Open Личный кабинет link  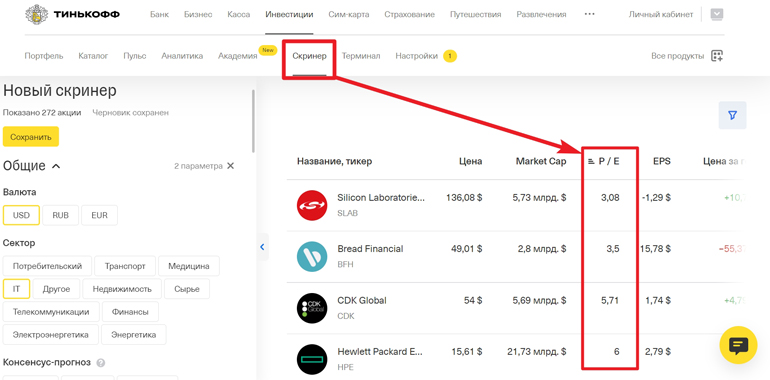(661, 14)
